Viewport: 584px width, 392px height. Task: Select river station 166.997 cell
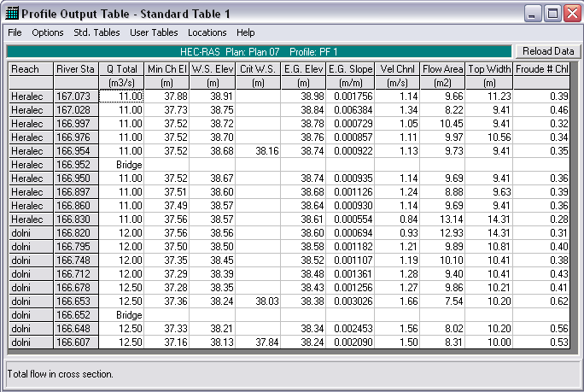[76, 124]
